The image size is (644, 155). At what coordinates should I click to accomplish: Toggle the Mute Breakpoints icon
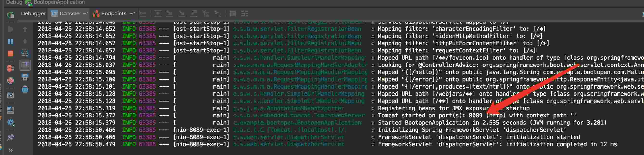[11, 80]
